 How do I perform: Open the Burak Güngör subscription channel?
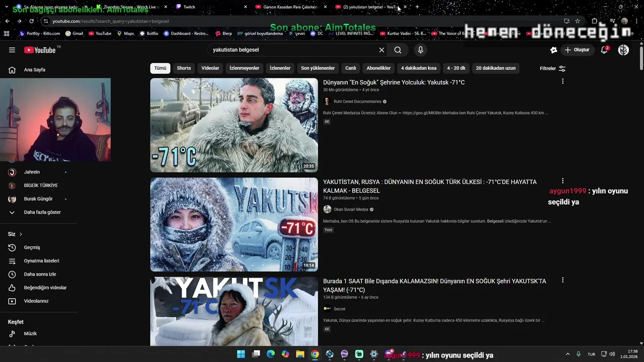[x=38, y=199]
